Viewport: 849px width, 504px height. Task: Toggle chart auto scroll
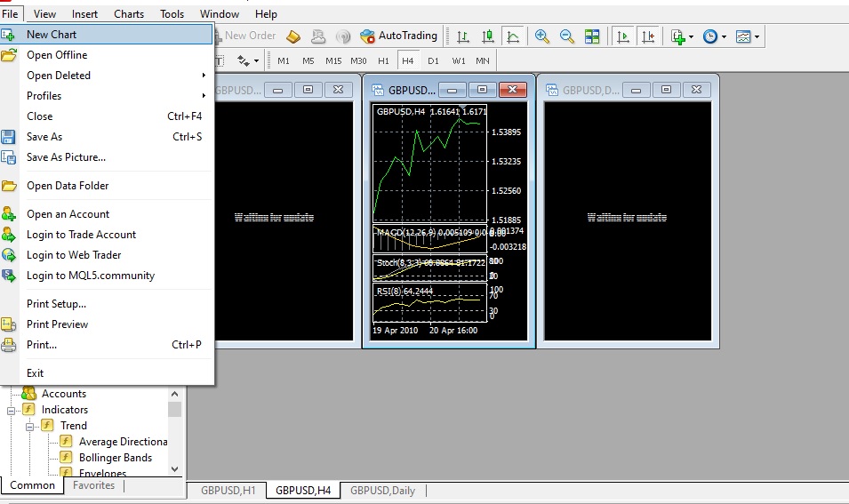click(x=623, y=36)
